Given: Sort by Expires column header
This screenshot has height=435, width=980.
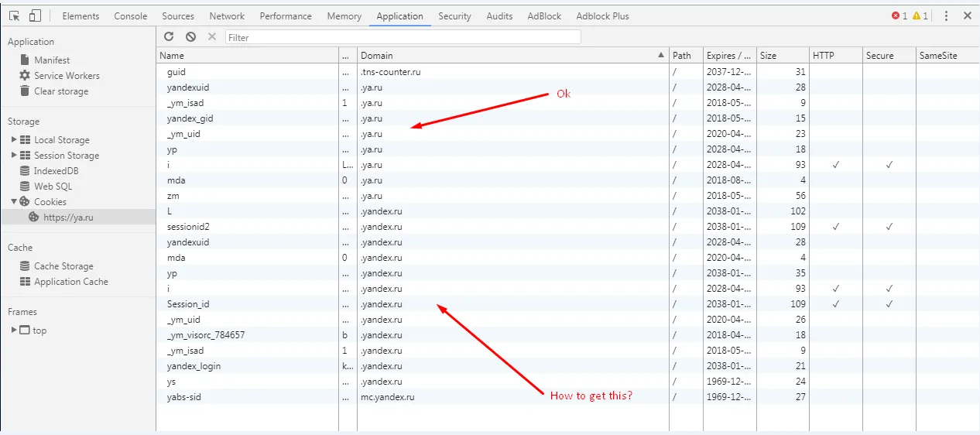Looking at the screenshot, I should (728, 55).
